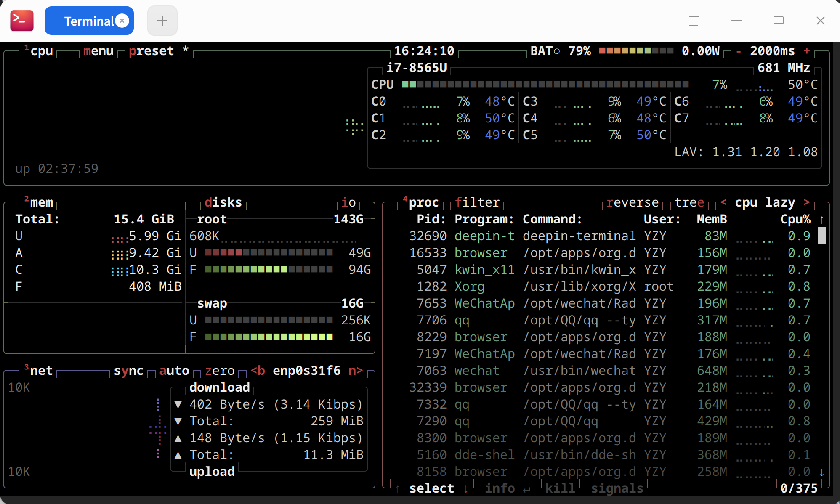This screenshot has height=504, width=840.
Task: Click select up arrow in proc footer
Action: point(398,488)
